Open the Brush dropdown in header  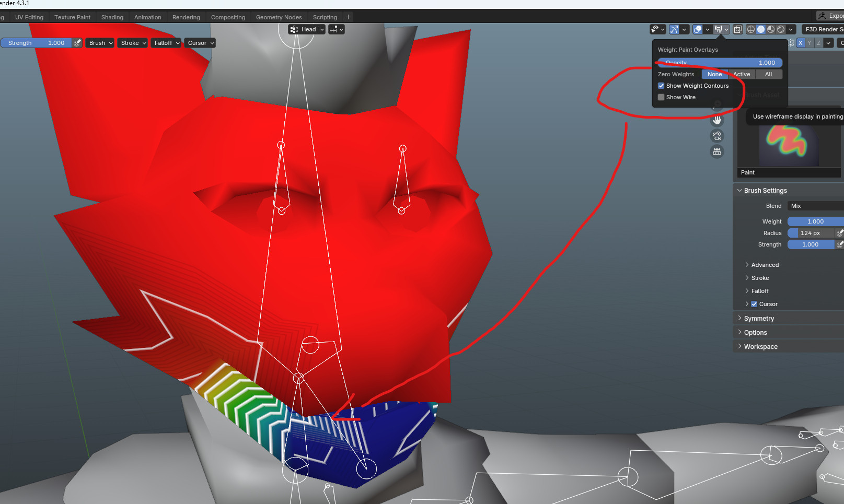point(100,43)
